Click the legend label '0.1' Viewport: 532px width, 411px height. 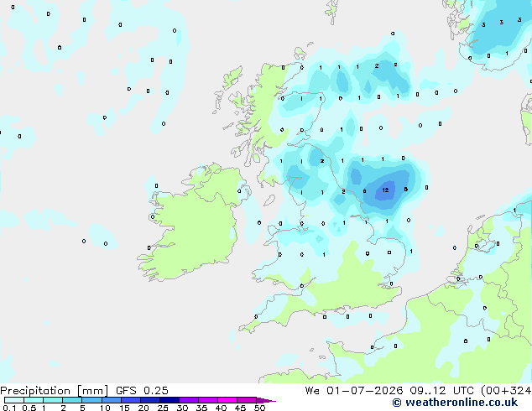point(9,408)
